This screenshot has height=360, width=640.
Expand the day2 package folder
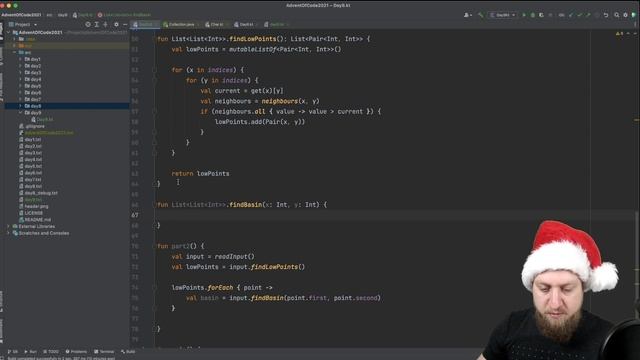(x=20, y=66)
